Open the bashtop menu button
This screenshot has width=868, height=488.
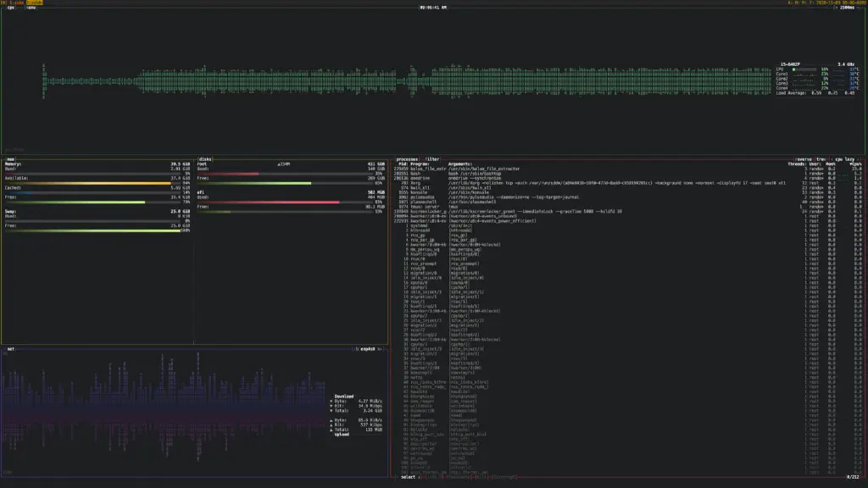point(31,8)
